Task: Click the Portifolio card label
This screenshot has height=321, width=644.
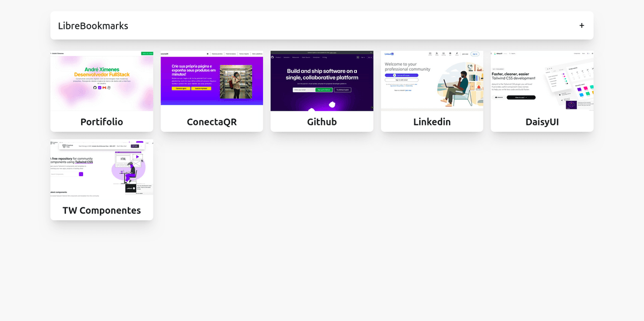Action: point(102,122)
